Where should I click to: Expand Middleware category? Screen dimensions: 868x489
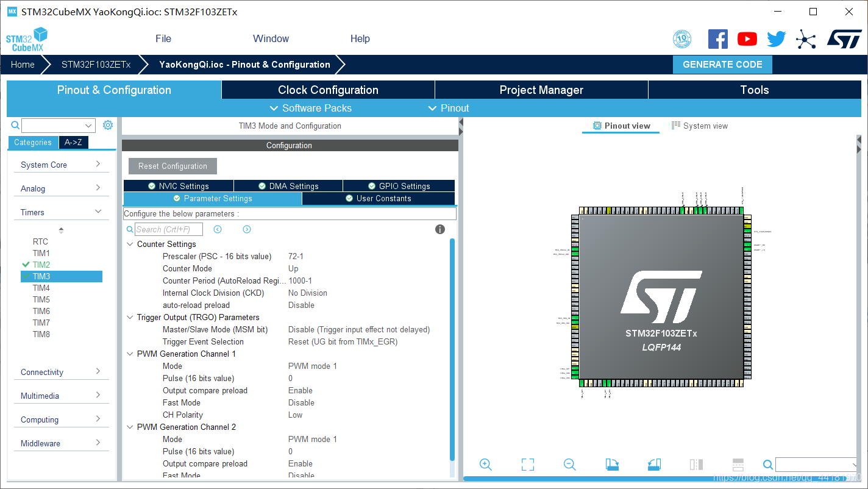pyautogui.click(x=61, y=443)
